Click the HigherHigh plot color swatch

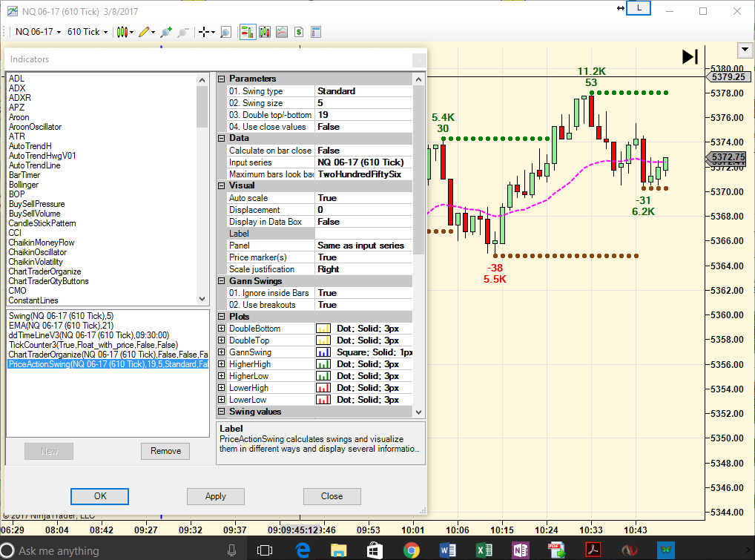tap(323, 364)
